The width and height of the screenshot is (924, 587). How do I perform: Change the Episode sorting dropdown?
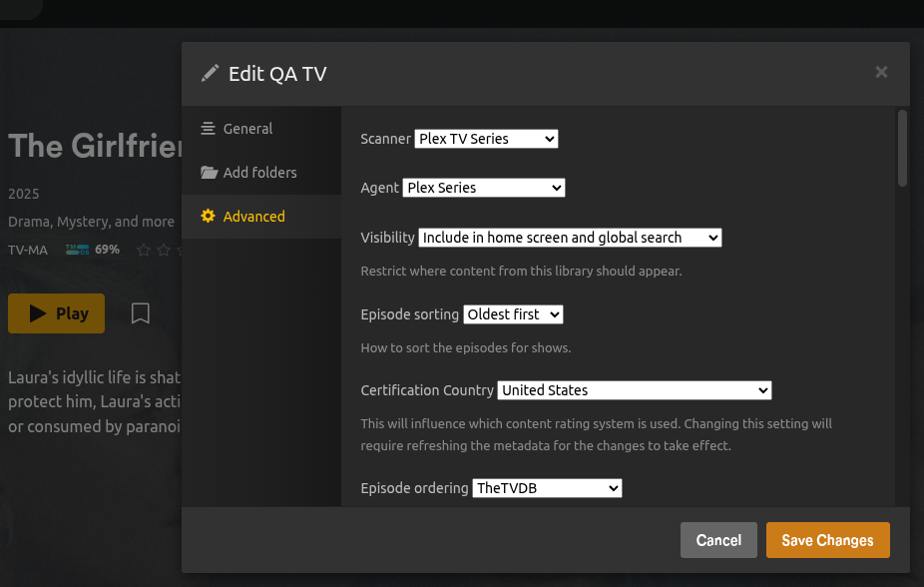[x=513, y=314]
